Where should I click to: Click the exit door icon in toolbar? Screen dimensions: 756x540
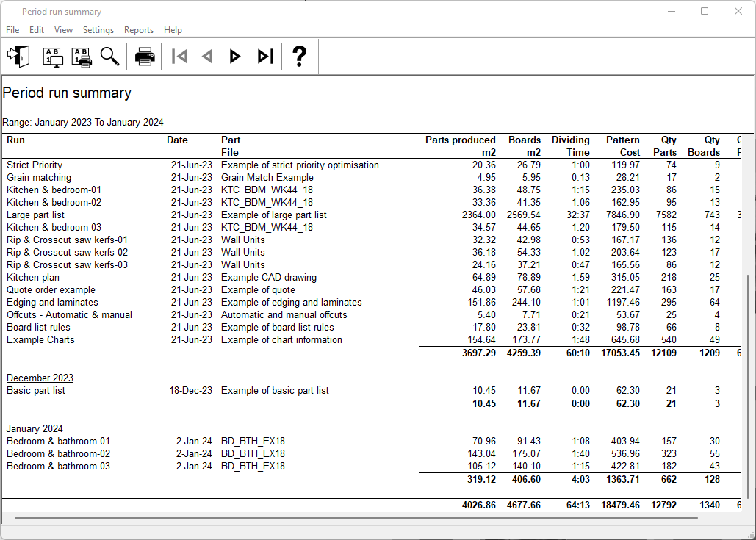point(18,57)
